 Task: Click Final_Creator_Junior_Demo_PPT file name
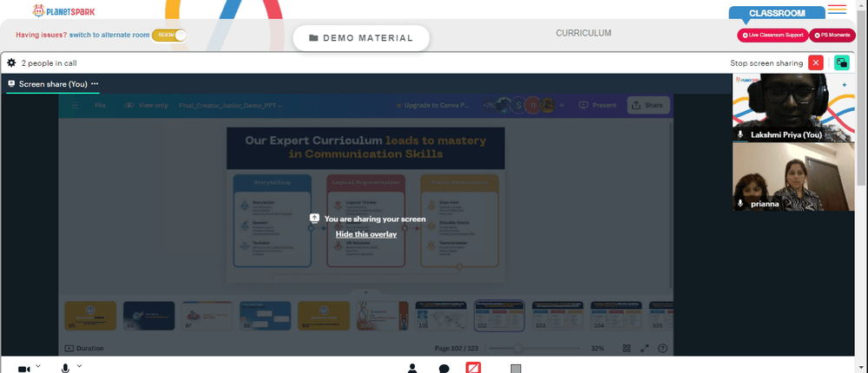click(x=230, y=105)
